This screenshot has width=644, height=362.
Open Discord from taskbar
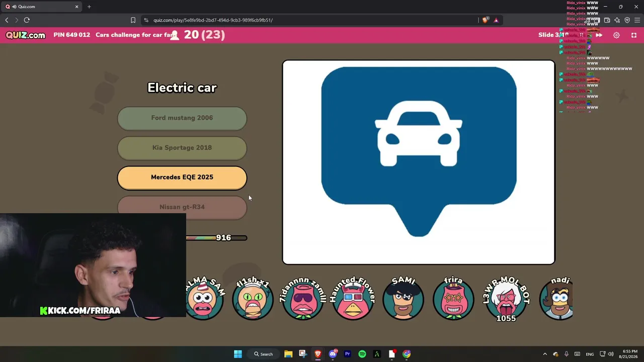coord(333,354)
